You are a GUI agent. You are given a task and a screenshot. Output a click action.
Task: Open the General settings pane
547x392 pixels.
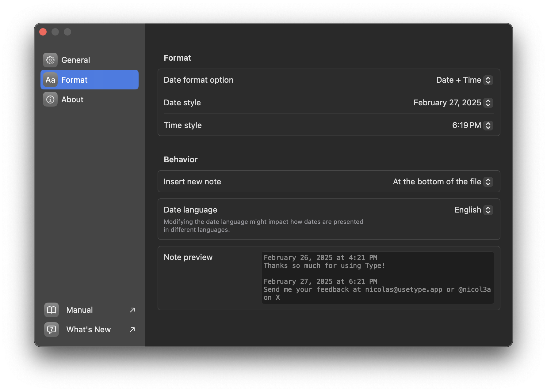point(89,60)
